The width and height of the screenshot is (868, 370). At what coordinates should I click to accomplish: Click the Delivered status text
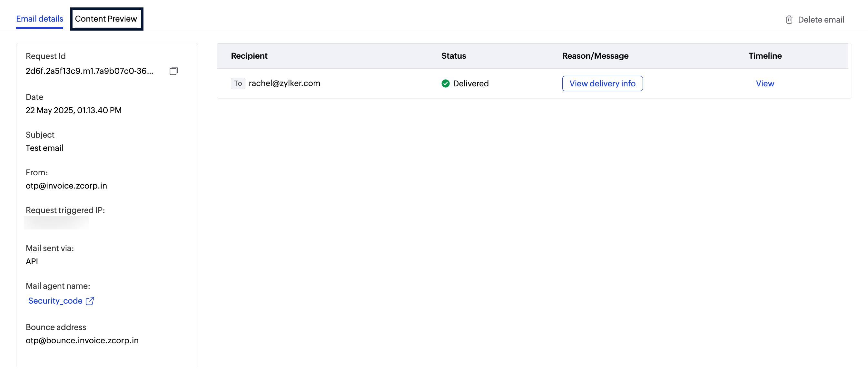[470, 83]
